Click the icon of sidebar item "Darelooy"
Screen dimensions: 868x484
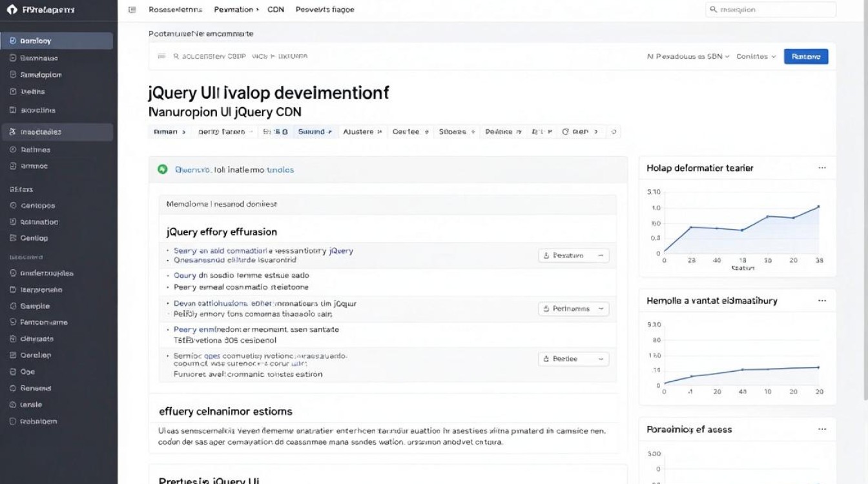point(13,41)
